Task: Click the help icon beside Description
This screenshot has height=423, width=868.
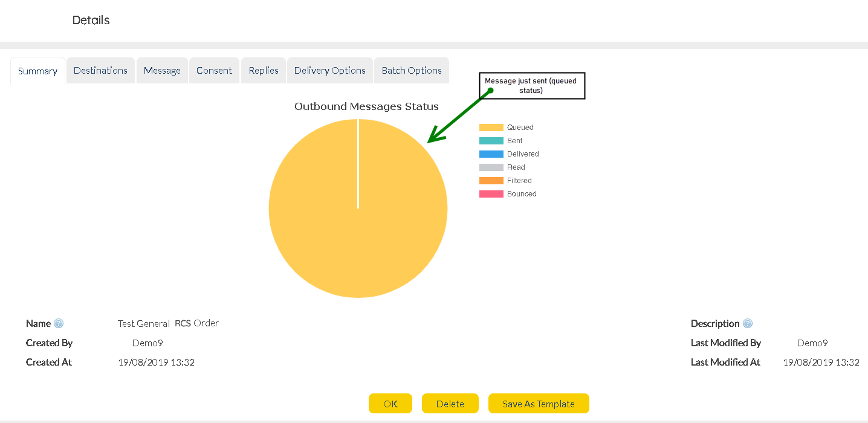Action: click(748, 323)
